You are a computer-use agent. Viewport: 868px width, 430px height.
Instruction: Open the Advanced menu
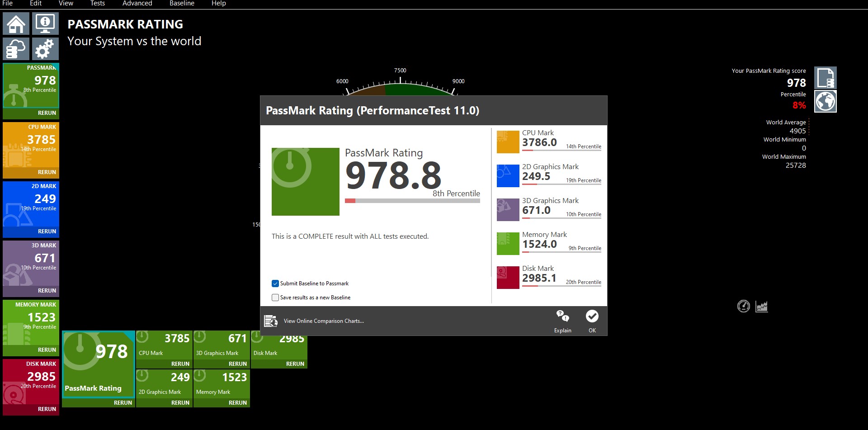(x=137, y=3)
